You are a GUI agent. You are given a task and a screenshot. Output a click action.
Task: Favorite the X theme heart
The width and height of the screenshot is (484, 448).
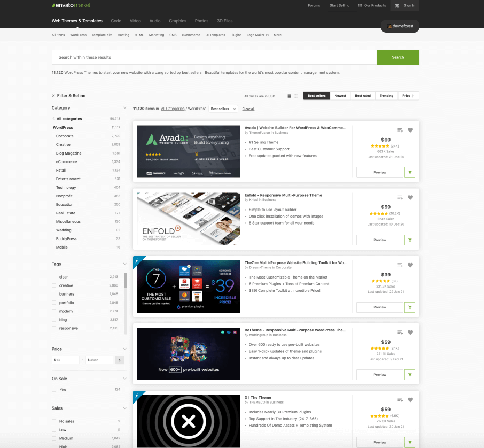point(410,400)
